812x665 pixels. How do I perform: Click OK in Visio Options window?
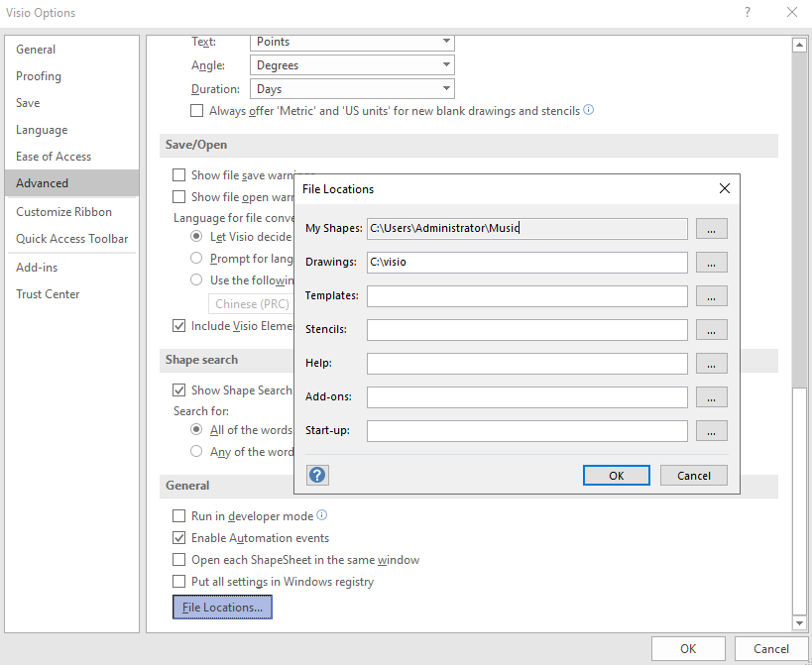pos(688,648)
